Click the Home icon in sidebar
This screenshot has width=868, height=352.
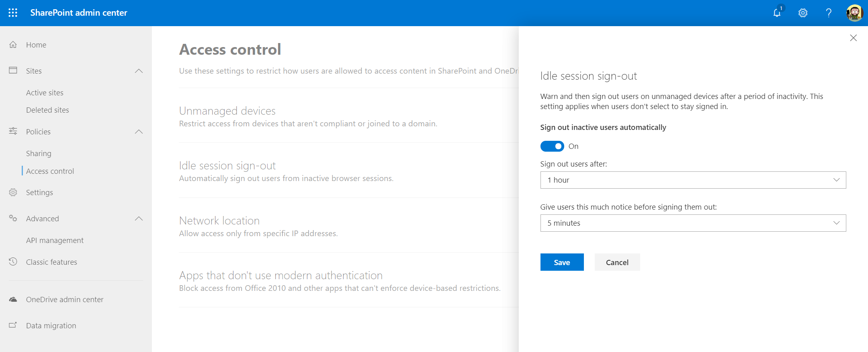click(x=13, y=45)
